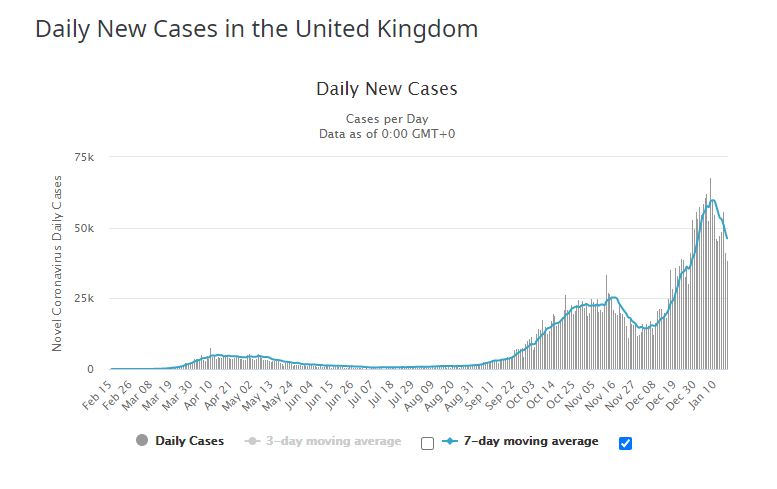Click the 25k y-axis label

click(x=83, y=299)
